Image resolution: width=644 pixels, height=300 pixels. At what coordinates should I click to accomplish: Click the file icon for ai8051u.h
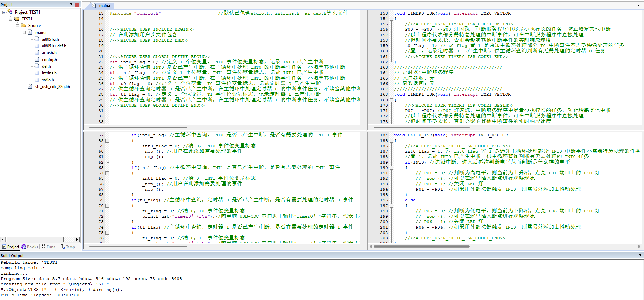pos(37,39)
